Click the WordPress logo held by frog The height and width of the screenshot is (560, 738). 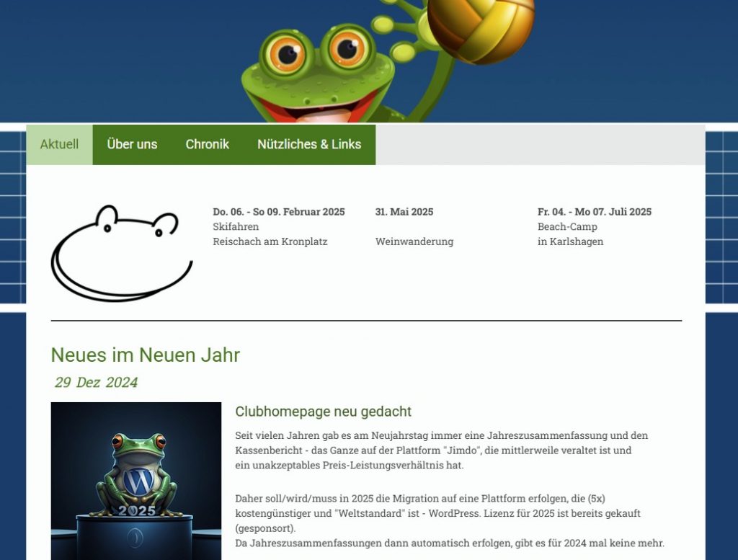[x=138, y=480]
